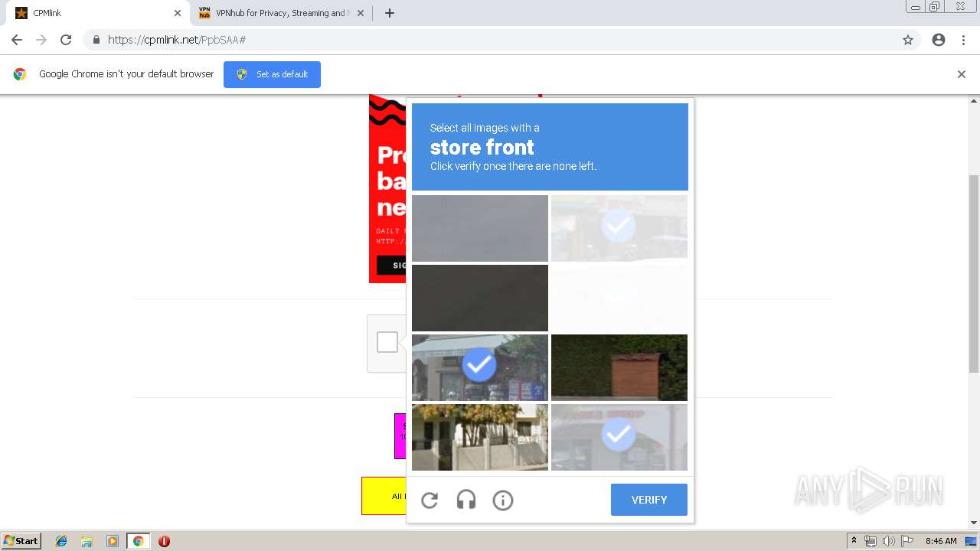980x551 pixels.
Task: Go forward in browser history
Action: (x=41, y=40)
